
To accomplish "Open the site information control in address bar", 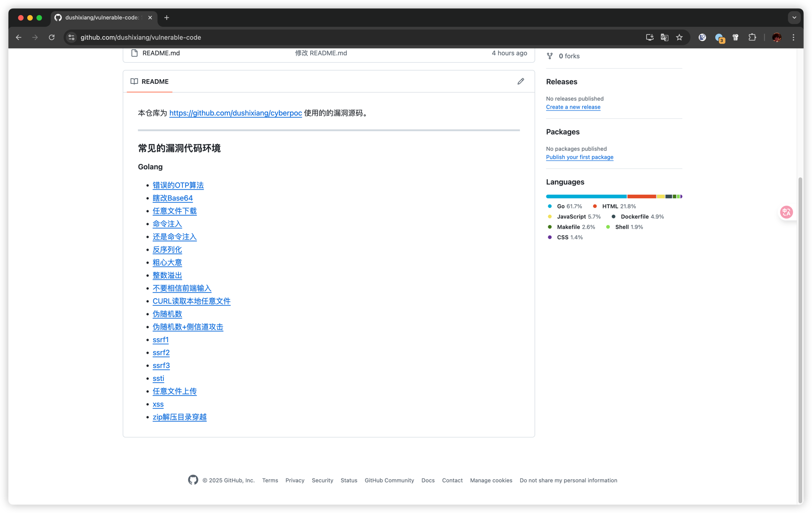I will 71,37.
